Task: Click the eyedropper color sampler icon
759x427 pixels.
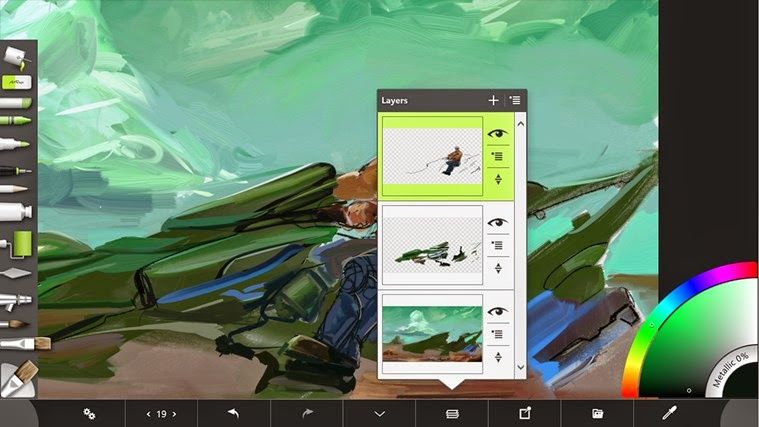Action: point(670,413)
